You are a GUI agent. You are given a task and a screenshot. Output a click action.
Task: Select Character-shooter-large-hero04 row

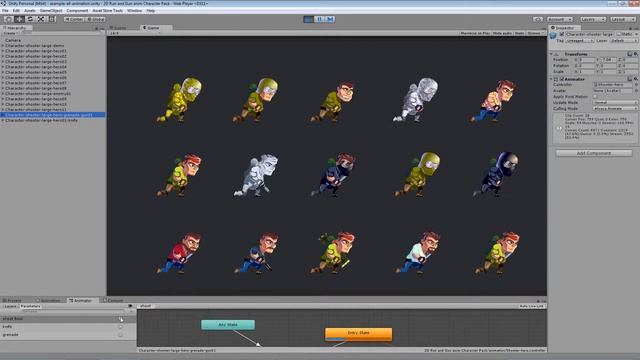click(x=53, y=67)
